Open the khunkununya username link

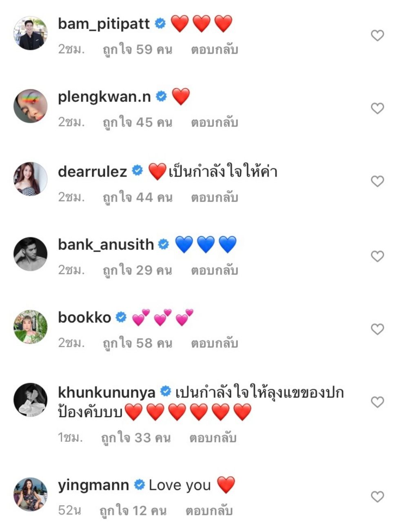pyautogui.click(x=106, y=392)
